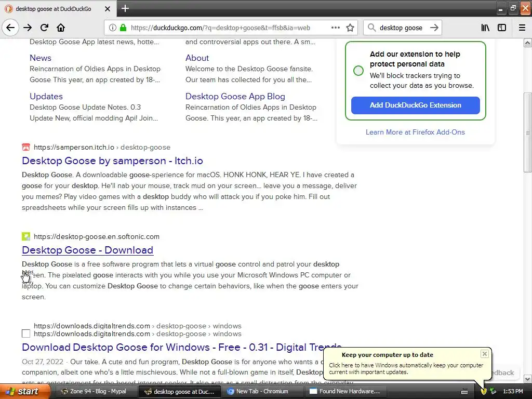
Task: Open page actions three-dot menu
Action: [x=335, y=28]
